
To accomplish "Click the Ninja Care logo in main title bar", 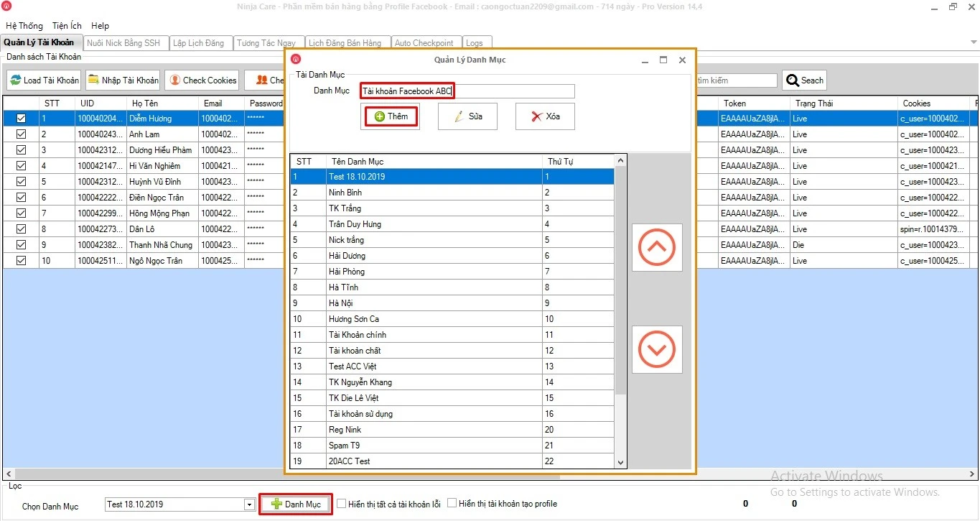I will pyautogui.click(x=6, y=6).
